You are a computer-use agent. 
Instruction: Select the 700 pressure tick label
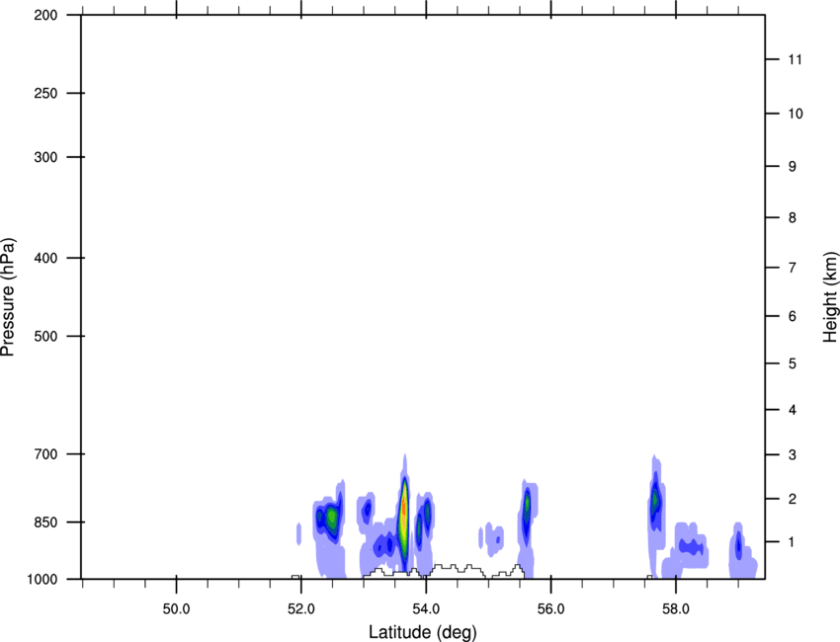pos(45,453)
